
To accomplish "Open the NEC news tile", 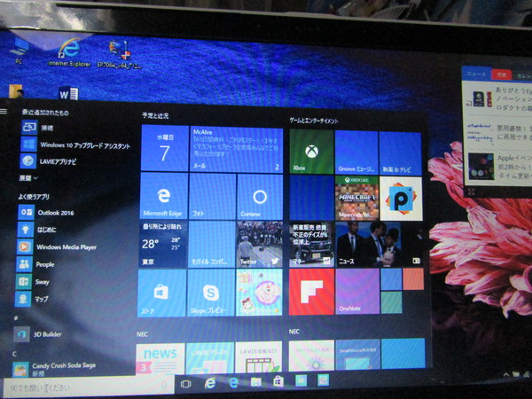I will pyautogui.click(x=160, y=358).
